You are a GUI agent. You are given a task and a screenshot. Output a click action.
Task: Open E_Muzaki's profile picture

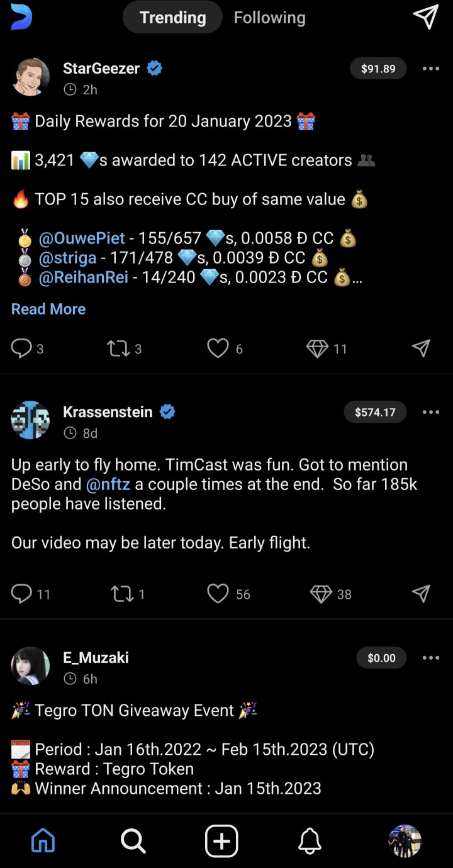coord(30,665)
